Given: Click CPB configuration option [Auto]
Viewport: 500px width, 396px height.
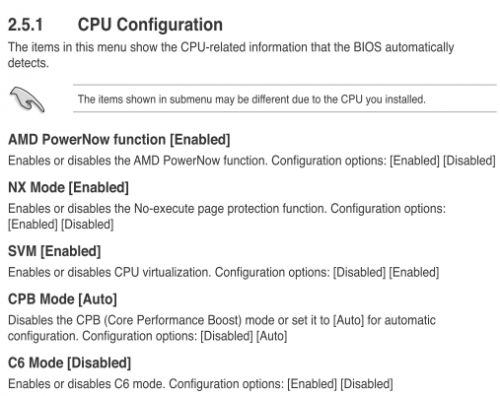Looking at the screenshot, I should (272, 336).
